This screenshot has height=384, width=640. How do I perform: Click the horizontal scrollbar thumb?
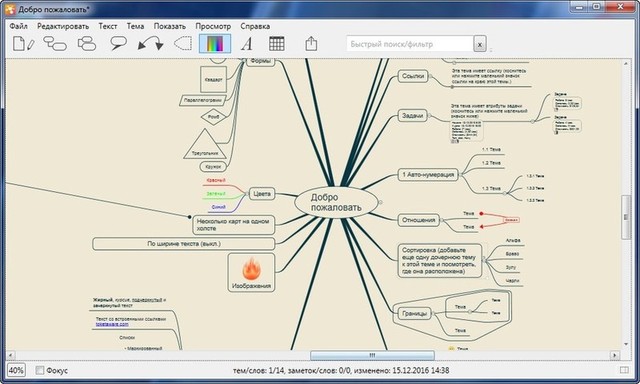[x=372, y=355]
